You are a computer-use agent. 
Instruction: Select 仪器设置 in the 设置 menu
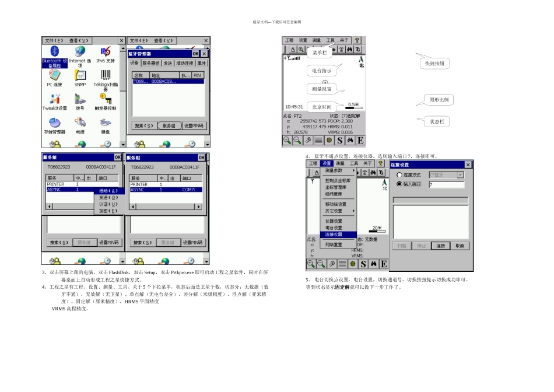click(338, 221)
